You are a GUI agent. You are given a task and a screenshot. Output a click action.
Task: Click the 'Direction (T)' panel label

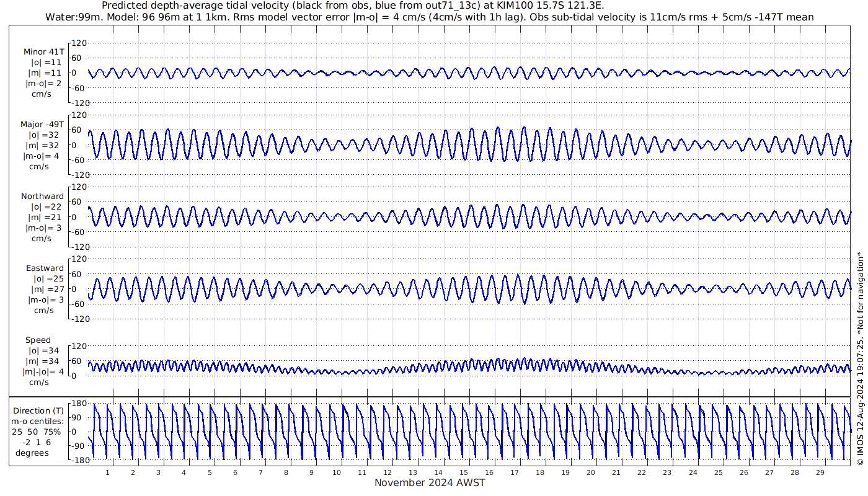coord(39,410)
